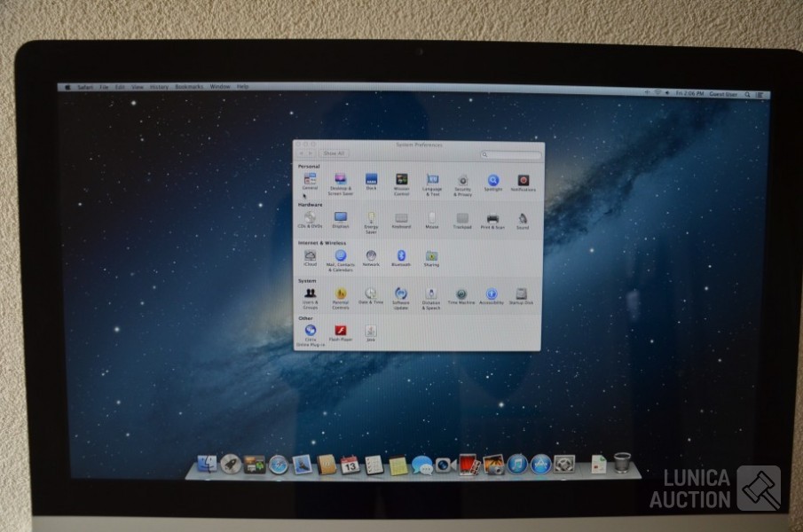Open Calendar from the Dock
Image resolution: width=803 pixels, height=532 pixels.
click(350, 465)
